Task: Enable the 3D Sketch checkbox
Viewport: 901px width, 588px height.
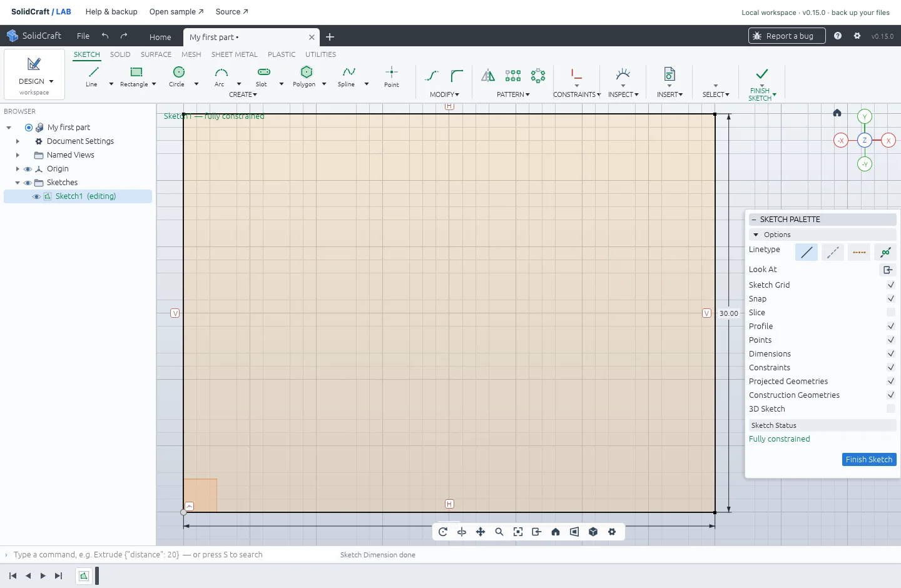Action: (x=891, y=408)
